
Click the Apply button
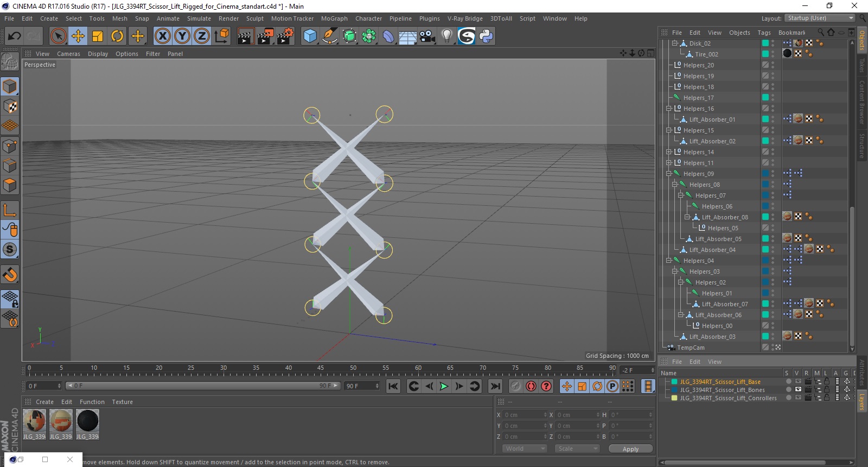tap(630, 449)
